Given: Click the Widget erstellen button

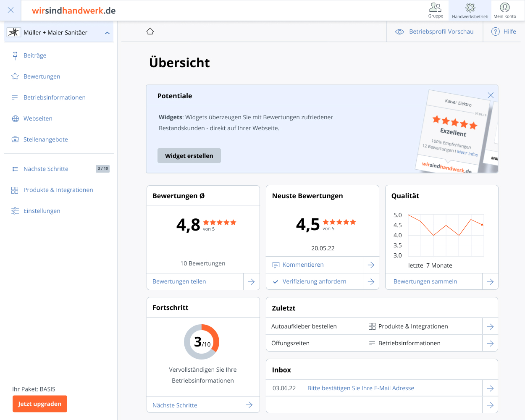Looking at the screenshot, I should (189, 155).
